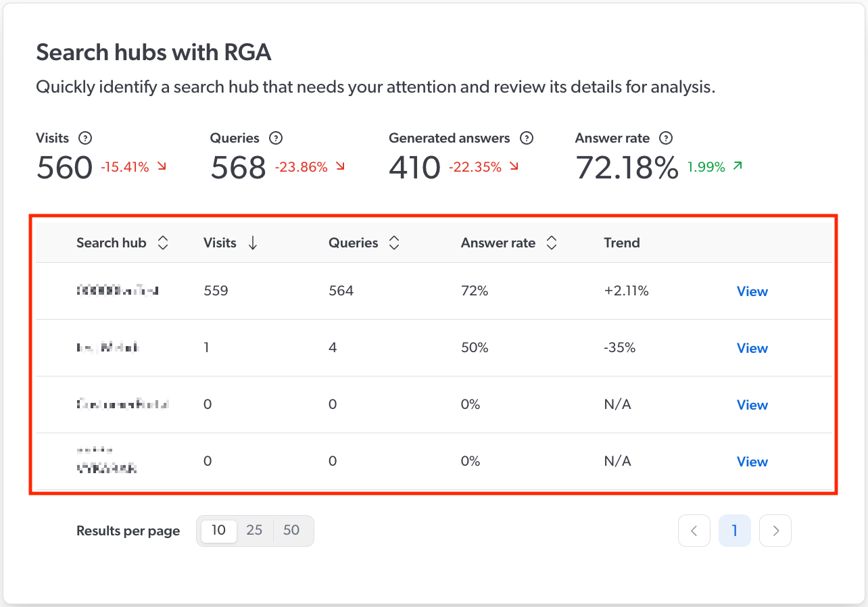The width and height of the screenshot is (868, 607).
Task: Go to the previous page of results
Action: point(694,530)
